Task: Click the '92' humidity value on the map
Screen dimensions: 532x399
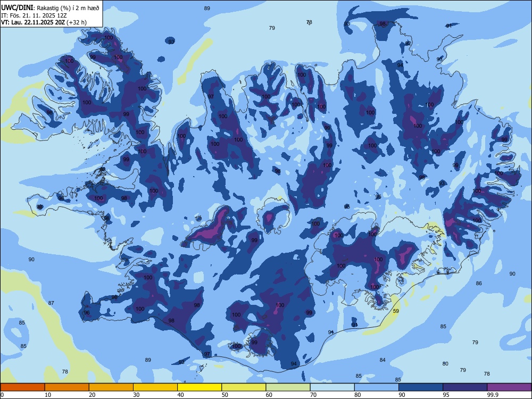Action: tap(408, 44)
